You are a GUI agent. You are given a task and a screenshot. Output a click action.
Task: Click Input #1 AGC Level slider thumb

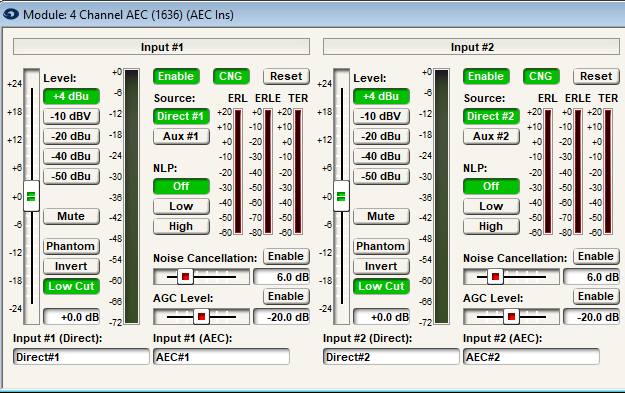pos(201,317)
